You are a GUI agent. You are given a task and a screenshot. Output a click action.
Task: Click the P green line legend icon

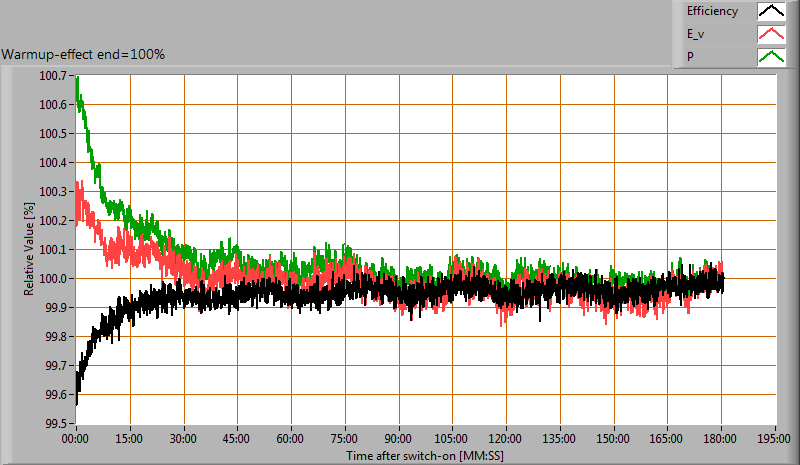click(x=770, y=56)
